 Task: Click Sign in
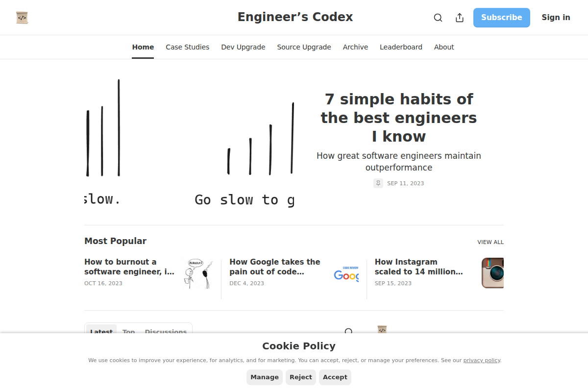coord(556,17)
